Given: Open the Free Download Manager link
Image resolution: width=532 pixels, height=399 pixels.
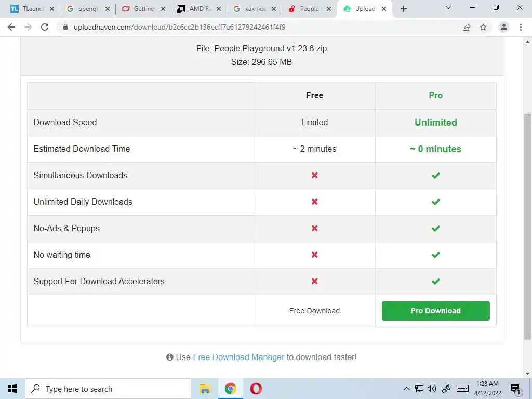Looking at the screenshot, I should point(238,357).
